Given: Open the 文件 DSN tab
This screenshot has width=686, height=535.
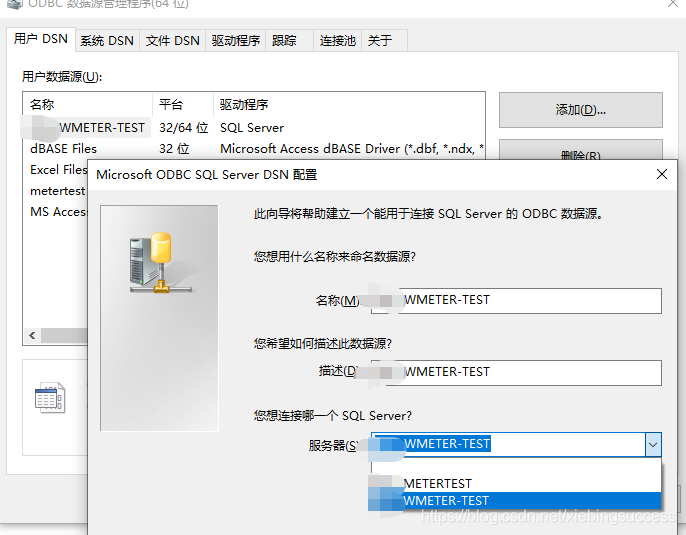Looking at the screenshot, I should tap(172, 41).
